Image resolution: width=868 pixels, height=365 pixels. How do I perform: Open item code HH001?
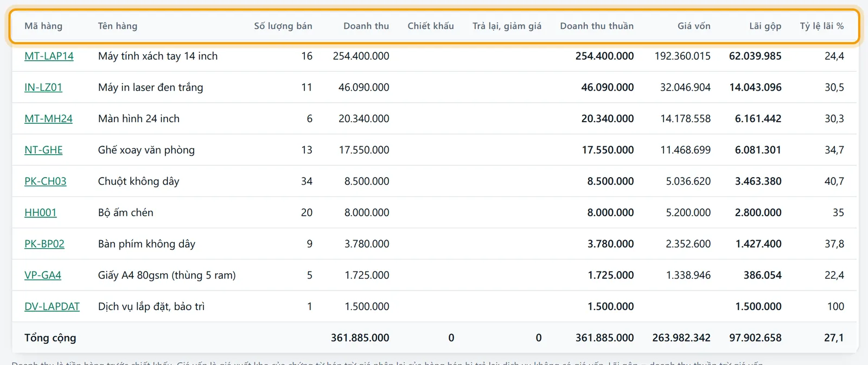41,212
